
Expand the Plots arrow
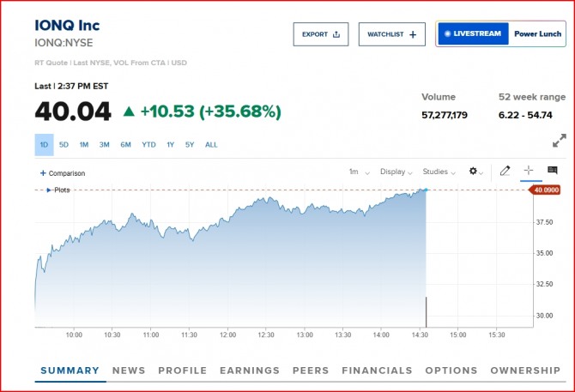click(x=49, y=190)
